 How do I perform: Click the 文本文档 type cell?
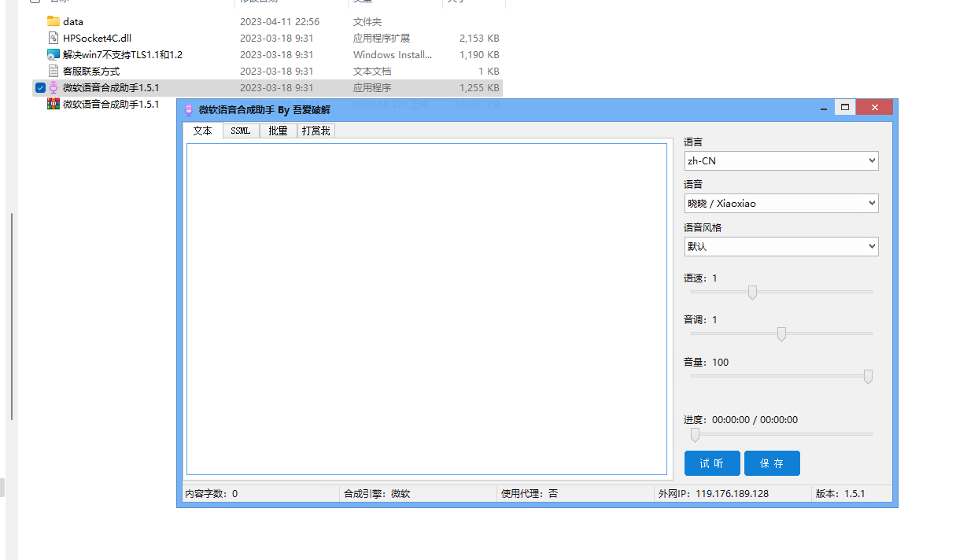click(x=372, y=71)
